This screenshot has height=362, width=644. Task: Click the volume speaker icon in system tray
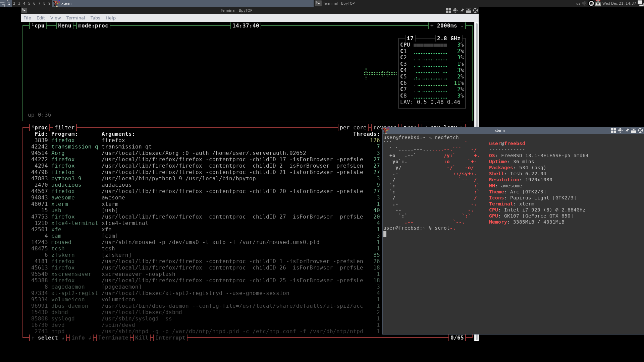tap(585, 3)
